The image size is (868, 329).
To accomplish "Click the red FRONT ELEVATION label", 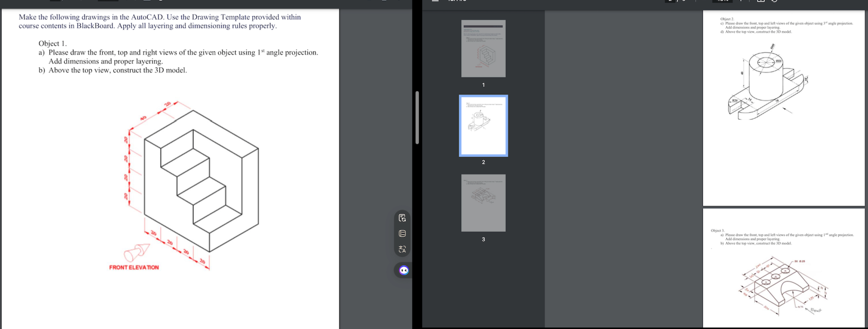I will click(134, 267).
